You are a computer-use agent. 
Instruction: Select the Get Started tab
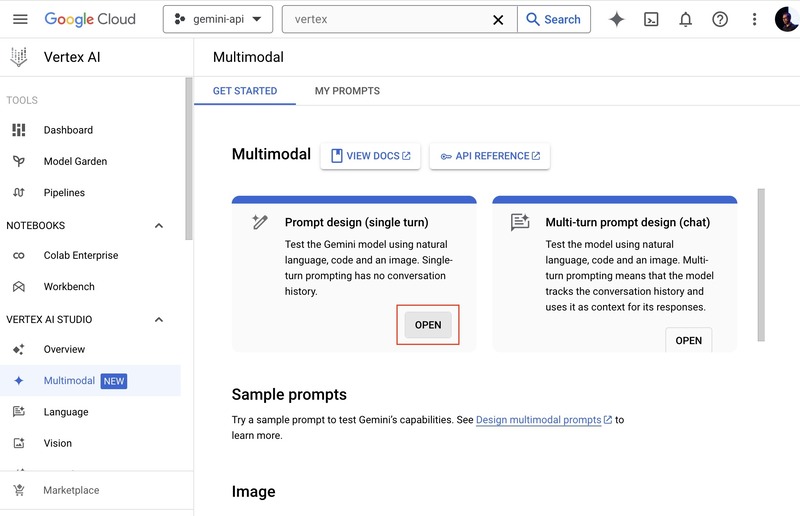point(245,91)
